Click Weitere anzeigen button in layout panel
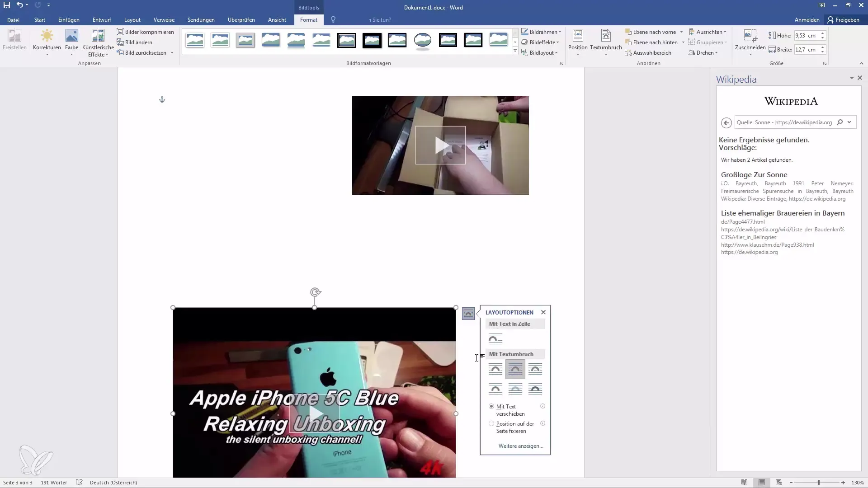 coord(520,446)
